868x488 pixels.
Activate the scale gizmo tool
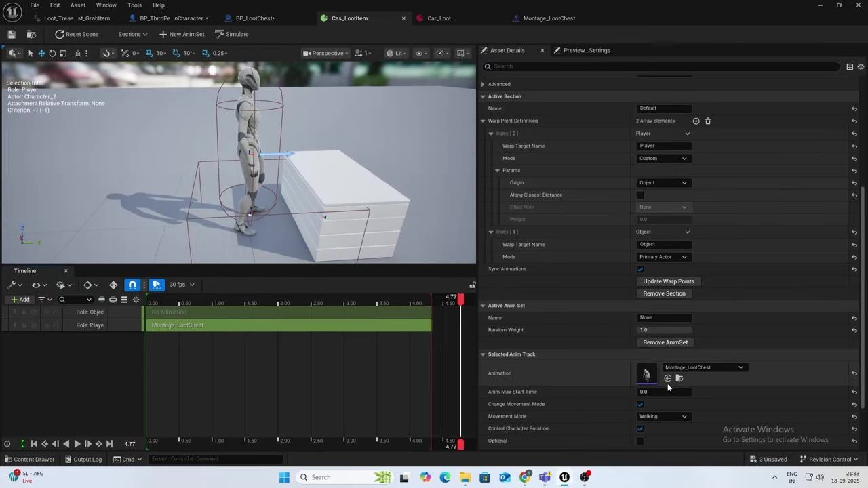coord(63,53)
